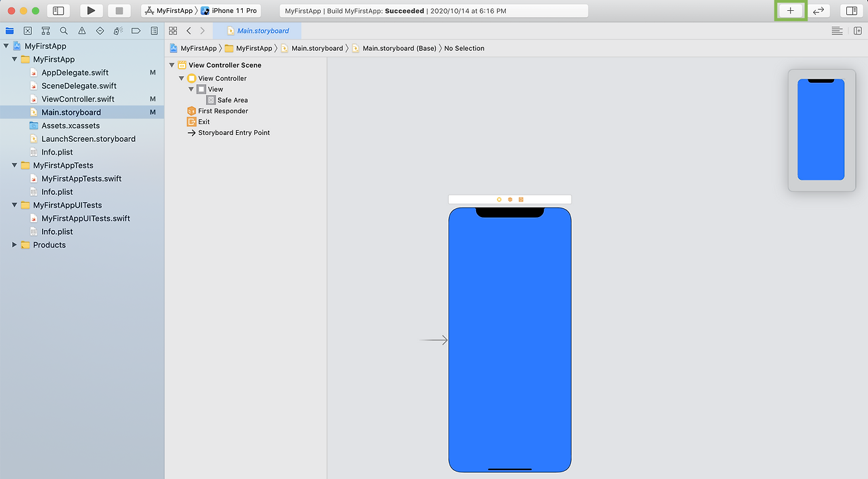
Task: Select Main.storyboard in the file navigator
Action: 81,113
